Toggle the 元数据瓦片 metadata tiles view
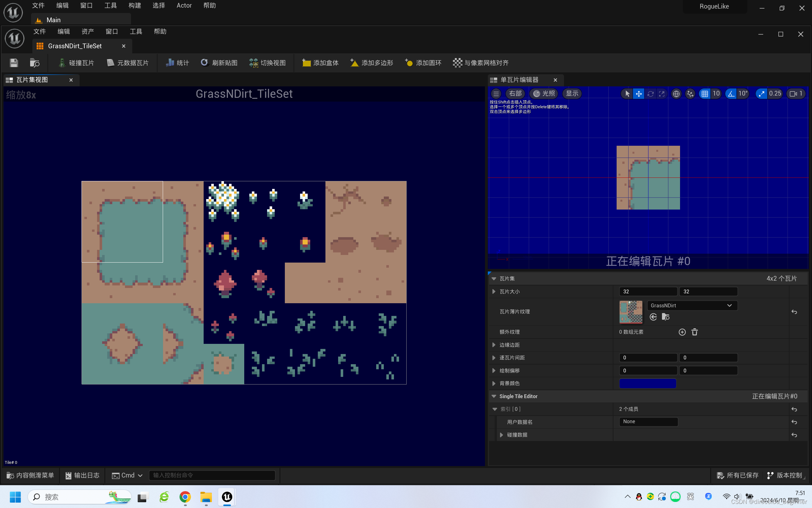This screenshot has width=812, height=508. tap(128, 63)
